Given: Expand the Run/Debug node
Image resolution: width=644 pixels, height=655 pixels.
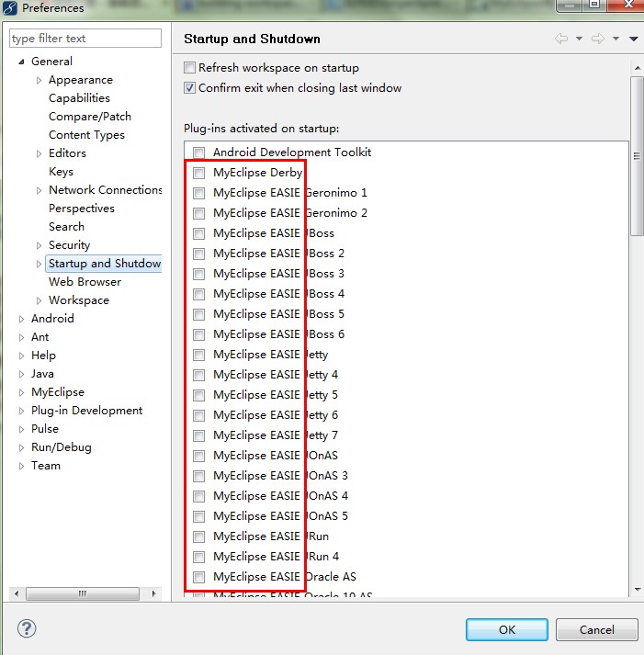Looking at the screenshot, I should click(21, 447).
